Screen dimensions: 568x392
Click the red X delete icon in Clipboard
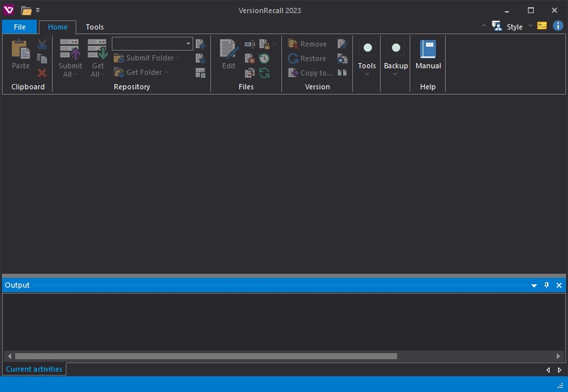[42, 73]
